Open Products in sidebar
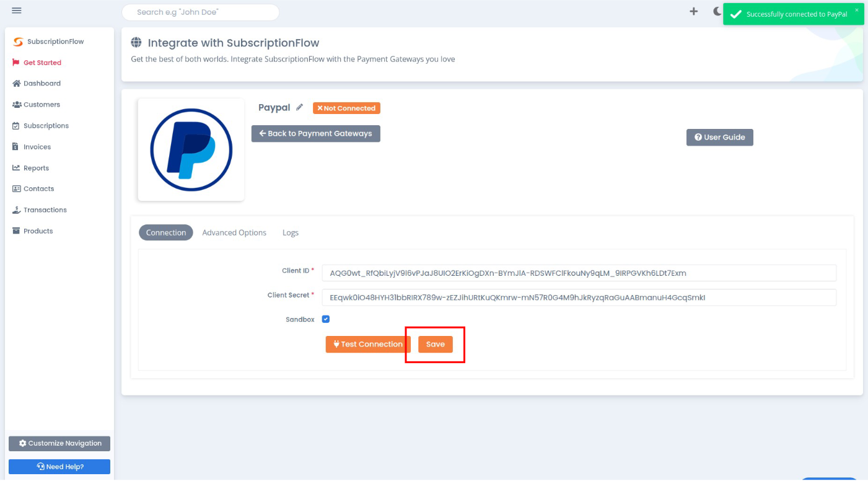Screen dimensions: 868x481 click(x=38, y=231)
